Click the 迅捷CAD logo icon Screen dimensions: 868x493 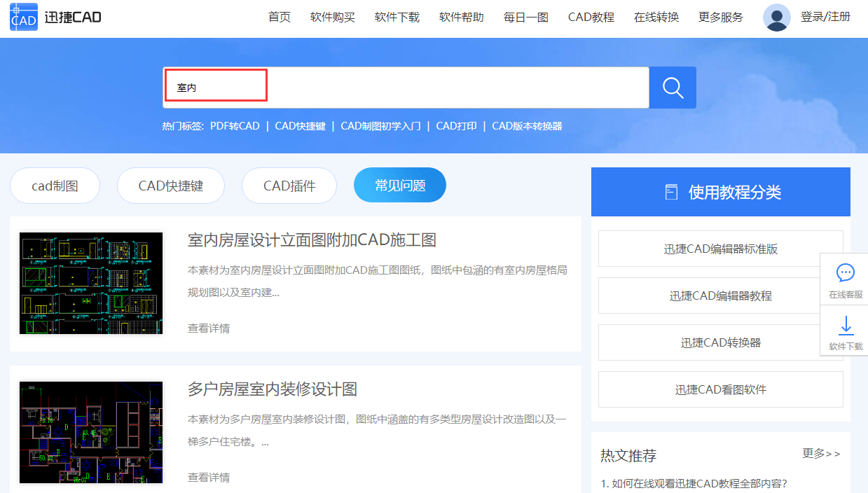pyautogui.click(x=22, y=17)
